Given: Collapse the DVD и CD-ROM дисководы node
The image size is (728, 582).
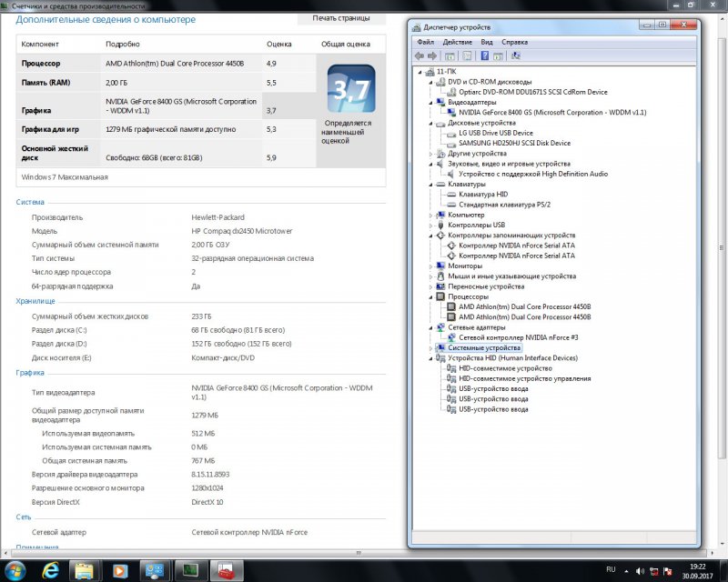Looking at the screenshot, I should pyautogui.click(x=432, y=82).
